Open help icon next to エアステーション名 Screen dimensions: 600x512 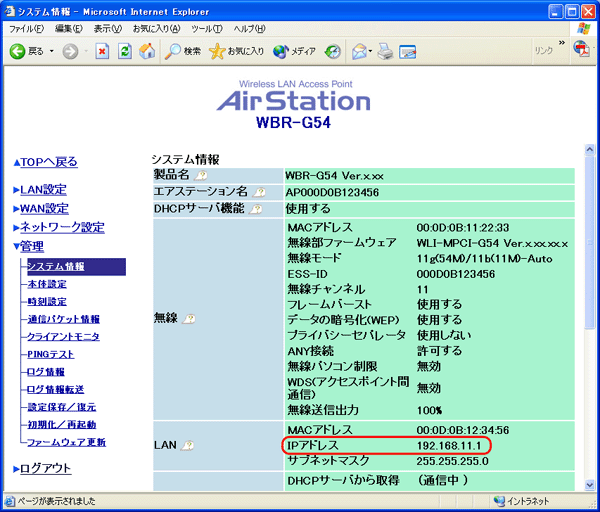pos(259,192)
